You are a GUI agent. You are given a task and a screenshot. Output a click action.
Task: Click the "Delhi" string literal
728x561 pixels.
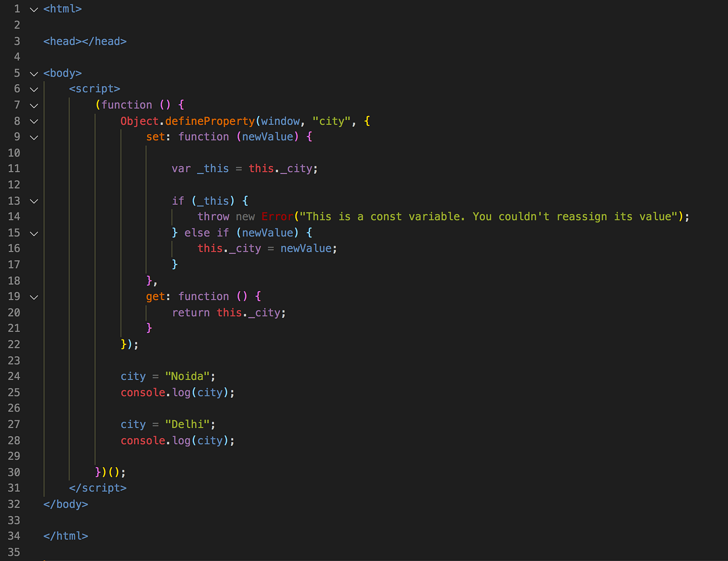coord(187,424)
